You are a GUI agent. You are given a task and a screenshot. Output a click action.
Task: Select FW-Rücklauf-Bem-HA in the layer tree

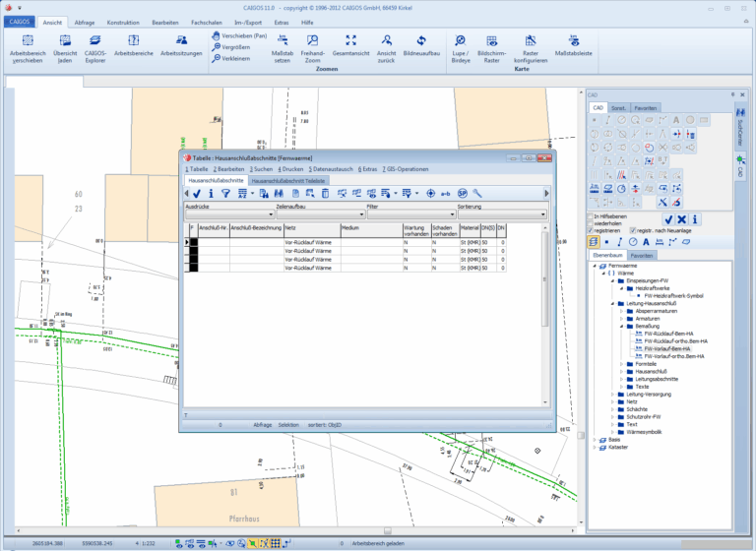tap(669, 334)
